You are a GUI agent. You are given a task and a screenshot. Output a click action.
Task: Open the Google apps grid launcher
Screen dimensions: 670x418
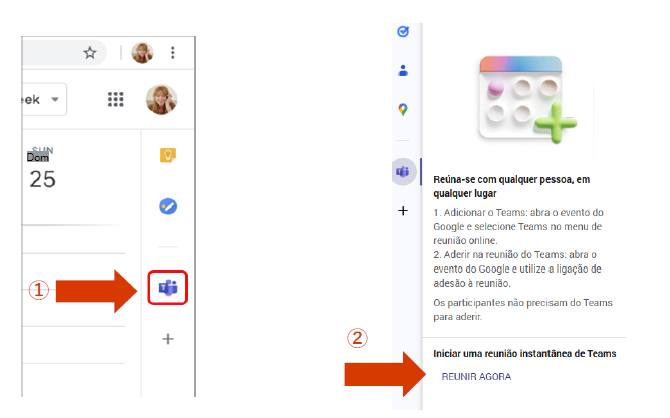click(x=115, y=99)
